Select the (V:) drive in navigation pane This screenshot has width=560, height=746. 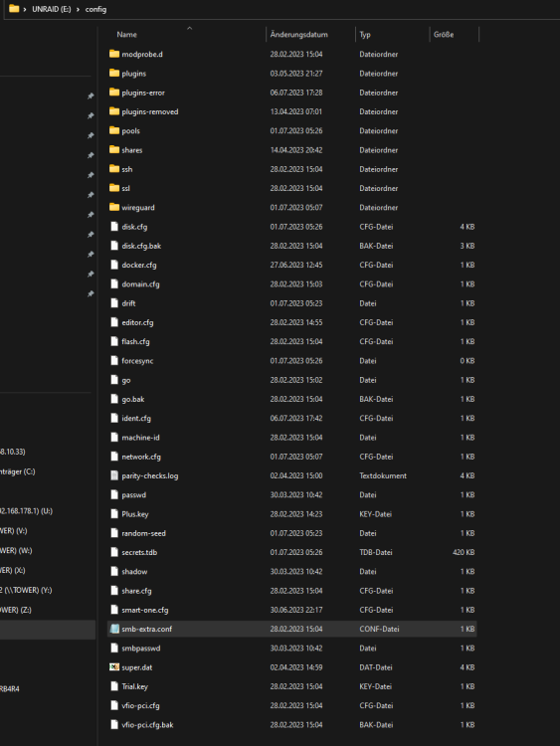click(13, 530)
